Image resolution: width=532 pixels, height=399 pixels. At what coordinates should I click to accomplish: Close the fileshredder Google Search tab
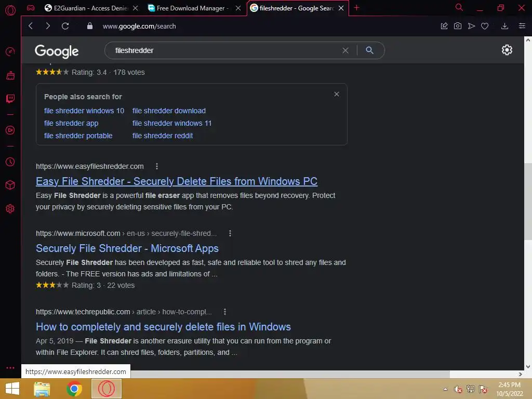(341, 8)
